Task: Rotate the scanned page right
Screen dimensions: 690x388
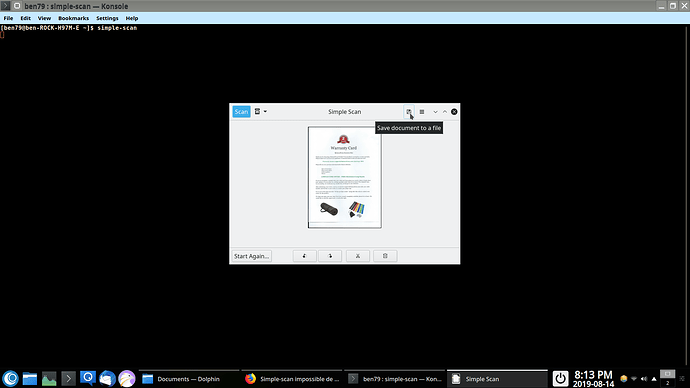Action: tap(330, 256)
